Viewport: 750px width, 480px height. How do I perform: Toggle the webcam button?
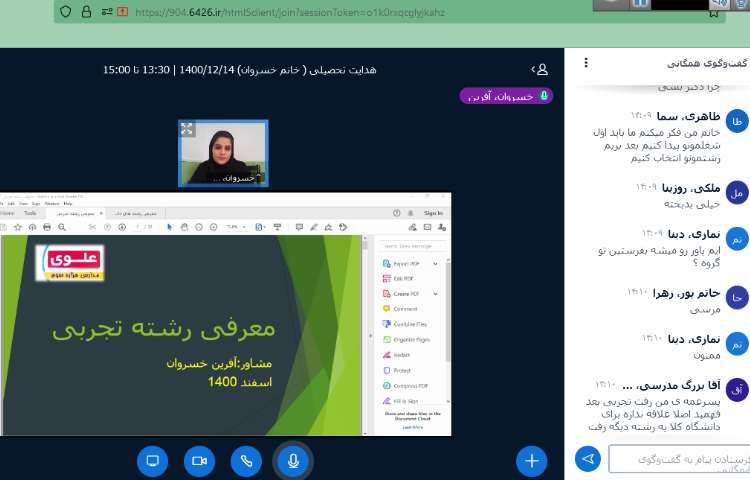[199, 460]
